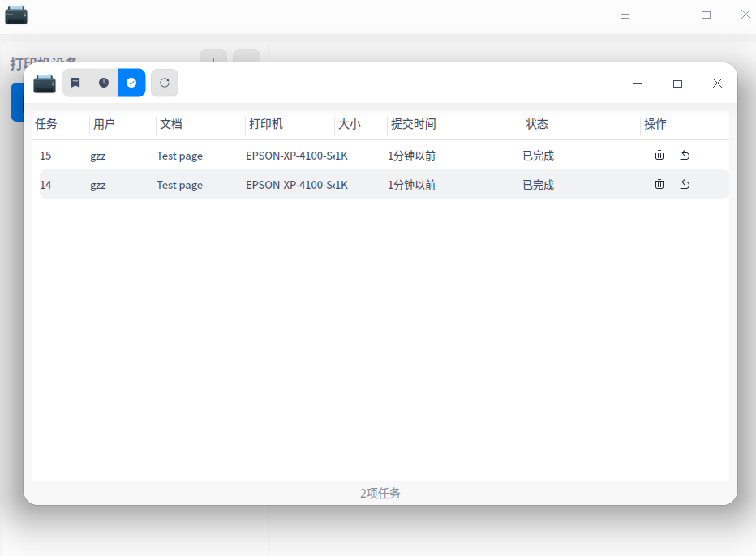
Task: Click the 2项任务 status text
Action: [379, 494]
